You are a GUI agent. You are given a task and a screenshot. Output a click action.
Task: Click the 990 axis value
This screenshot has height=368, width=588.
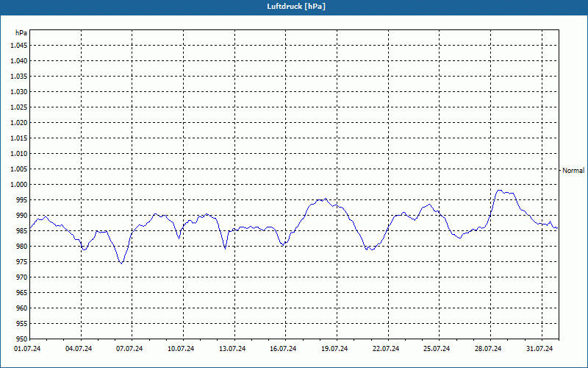[x=22, y=215]
